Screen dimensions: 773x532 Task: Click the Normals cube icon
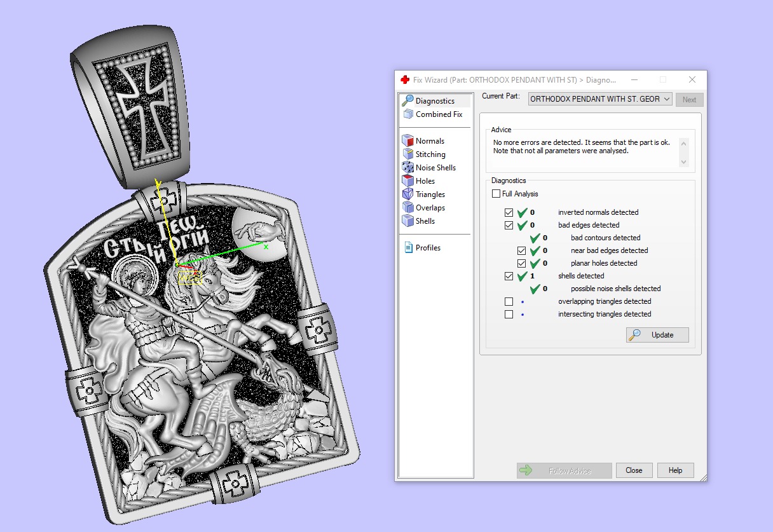[x=407, y=141]
